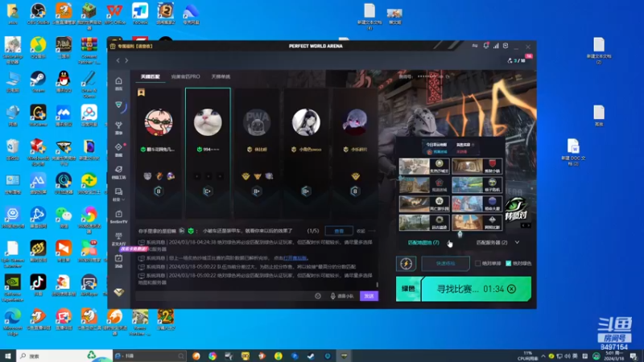
Task: Expand the match servers (2) dropdown
Action: 497,243
